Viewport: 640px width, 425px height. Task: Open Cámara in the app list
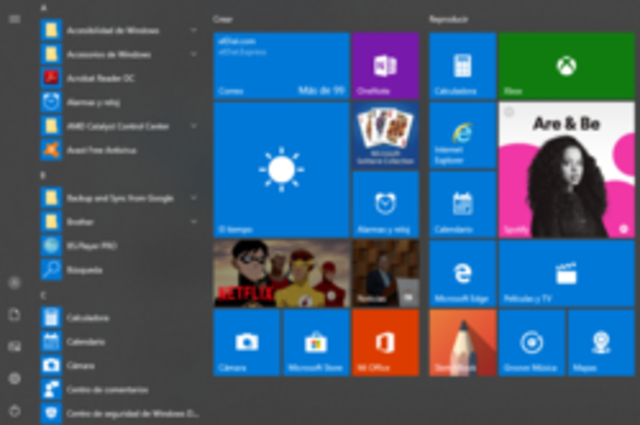[x=118, y=365]
